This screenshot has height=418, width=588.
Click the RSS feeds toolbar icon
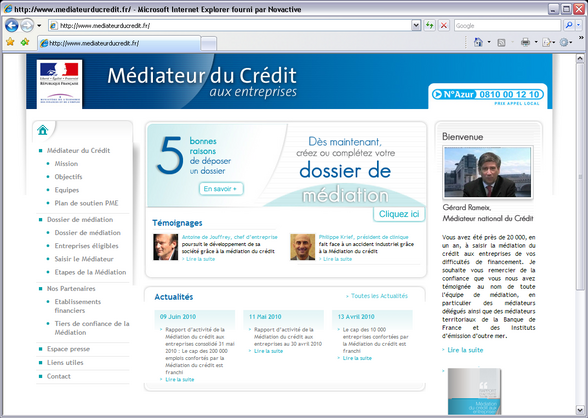tap(501, 42)
